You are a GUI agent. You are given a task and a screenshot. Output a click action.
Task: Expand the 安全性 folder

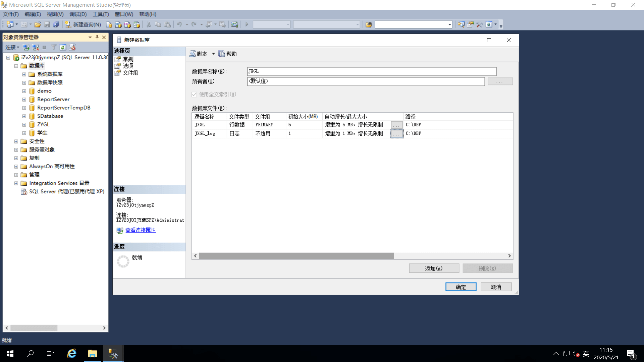(x=16, y=141)
